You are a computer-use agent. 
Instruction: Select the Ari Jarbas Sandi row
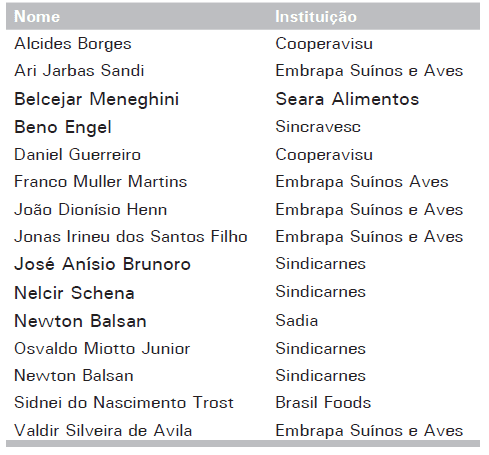243,71
